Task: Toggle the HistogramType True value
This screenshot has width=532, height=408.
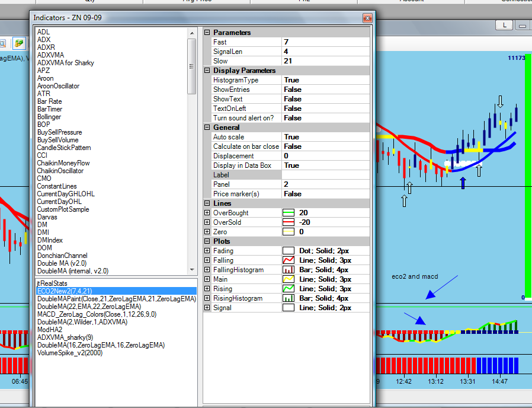Action: (x=326, y=80)
